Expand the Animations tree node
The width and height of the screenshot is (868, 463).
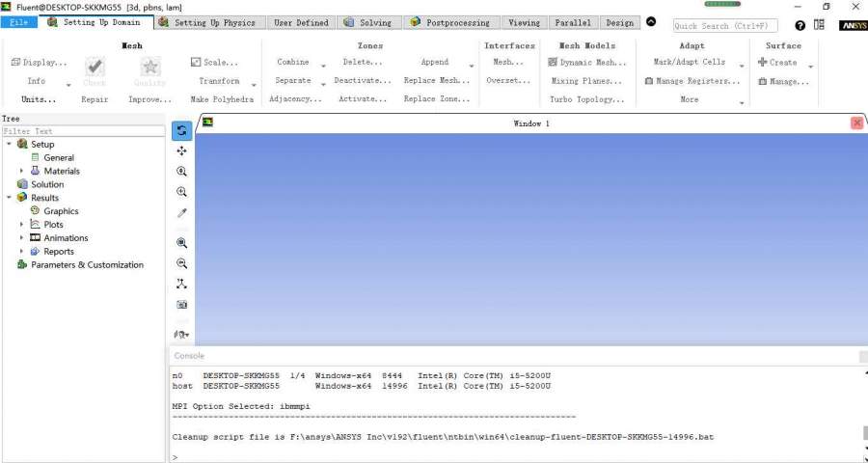(21, 237)
